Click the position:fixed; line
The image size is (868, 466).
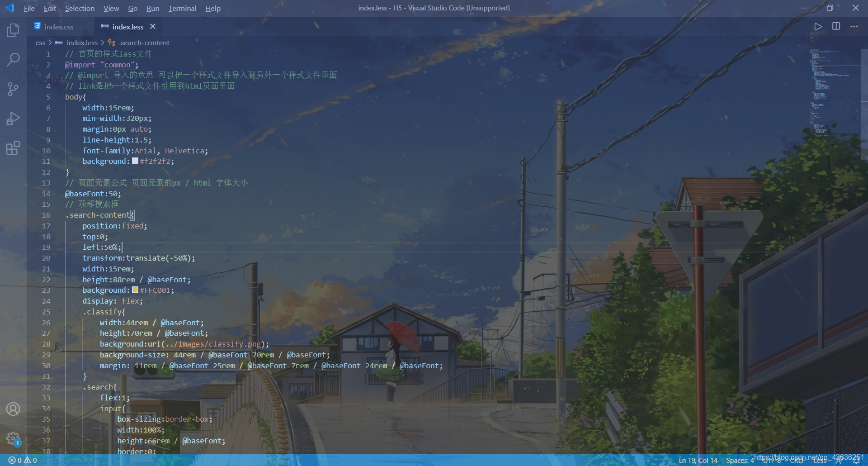pos(115,226)
